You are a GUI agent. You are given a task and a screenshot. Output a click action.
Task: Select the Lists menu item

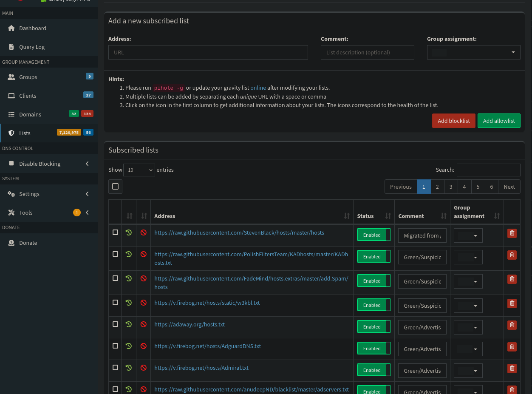(49, 133)
